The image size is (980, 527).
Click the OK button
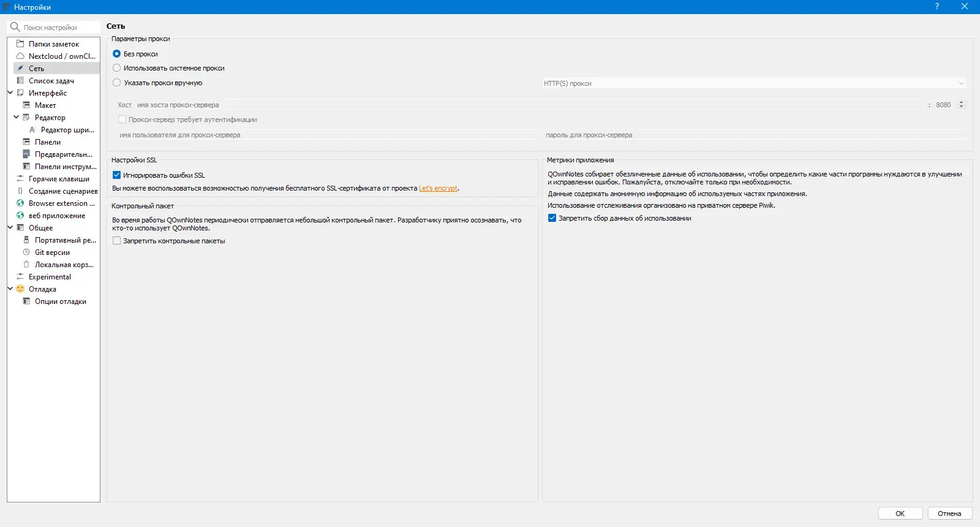[x=900, y=514]
